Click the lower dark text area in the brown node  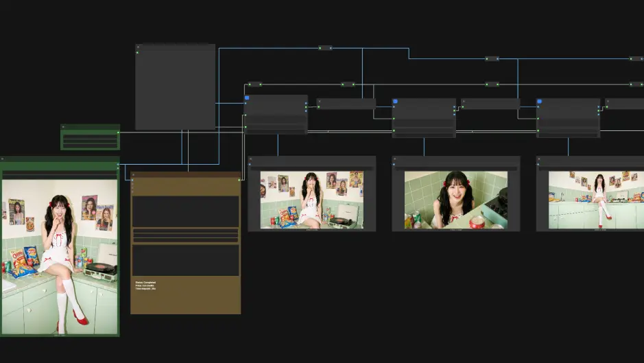(185, 261)
